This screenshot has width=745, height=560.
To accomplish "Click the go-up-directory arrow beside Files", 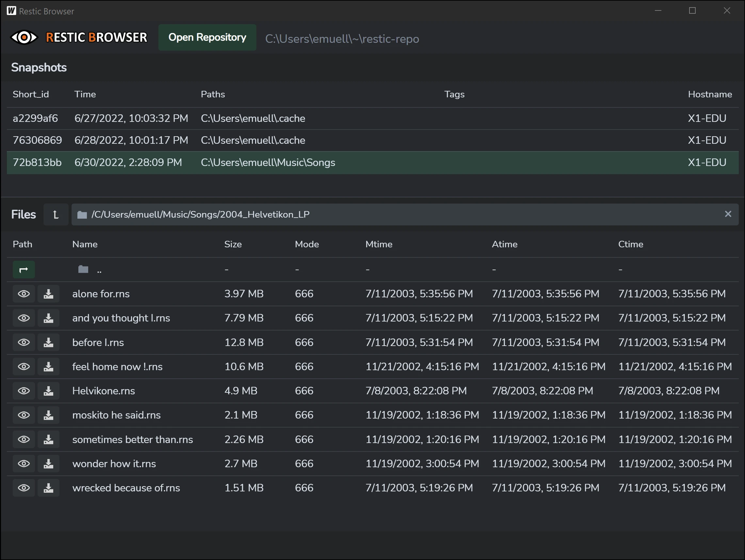I will coord(56,214).
